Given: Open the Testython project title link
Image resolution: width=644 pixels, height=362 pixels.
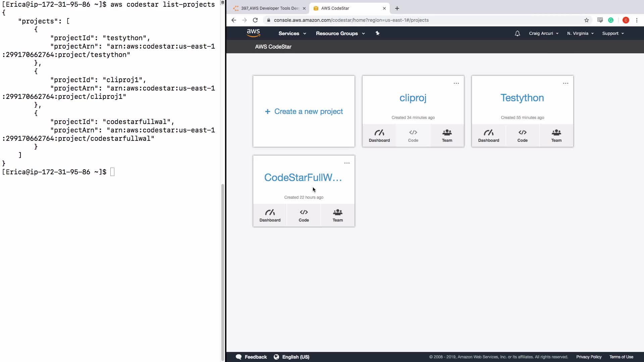Looking at the screenshot, I should (522, 98).
